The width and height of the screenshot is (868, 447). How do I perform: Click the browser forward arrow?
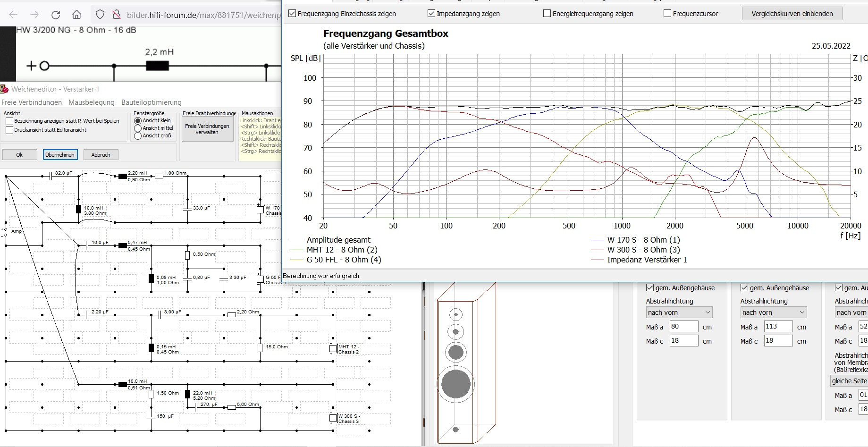[x=34, y=15]
